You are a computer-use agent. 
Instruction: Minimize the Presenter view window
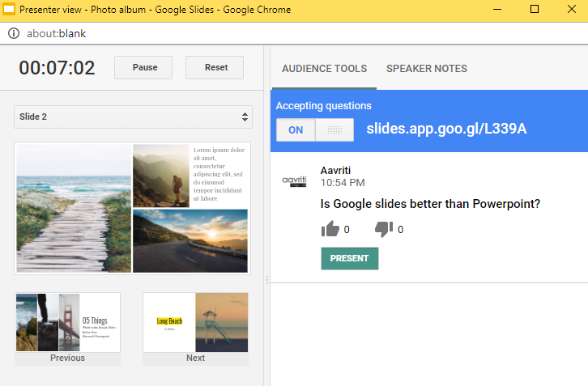tap(496, 10)
